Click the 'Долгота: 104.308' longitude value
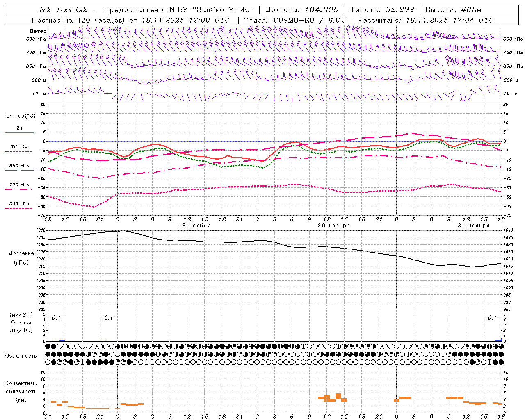Screen dimensions: 525x420 point(302,10)
